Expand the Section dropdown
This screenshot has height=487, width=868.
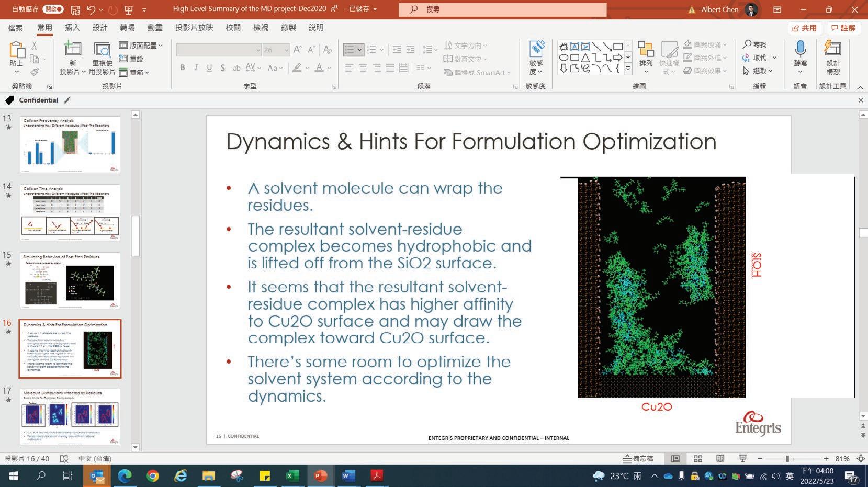[134, 72]
